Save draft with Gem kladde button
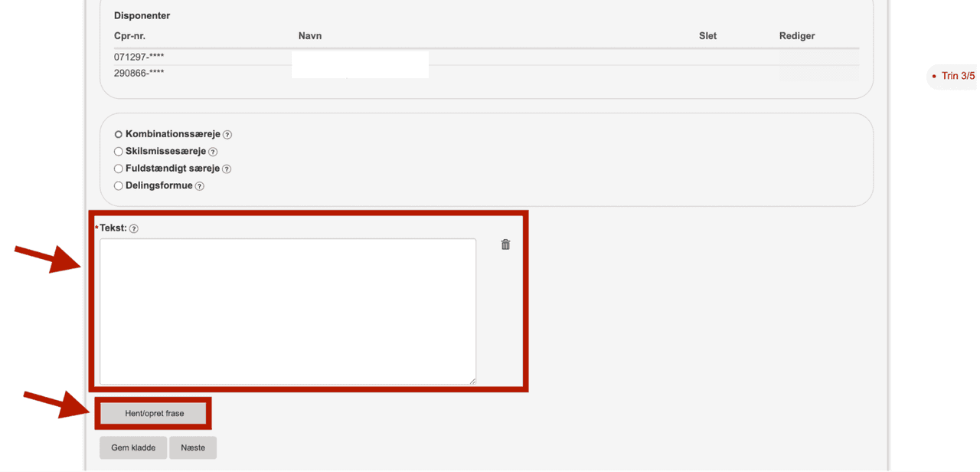Viewport: 980px width, 472px height. [x=133, y=447]
